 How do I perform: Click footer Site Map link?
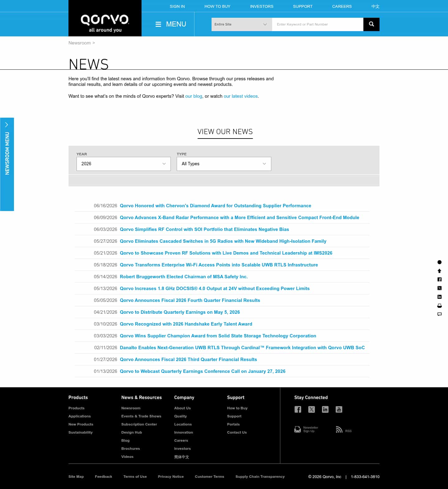pos(76,477)
